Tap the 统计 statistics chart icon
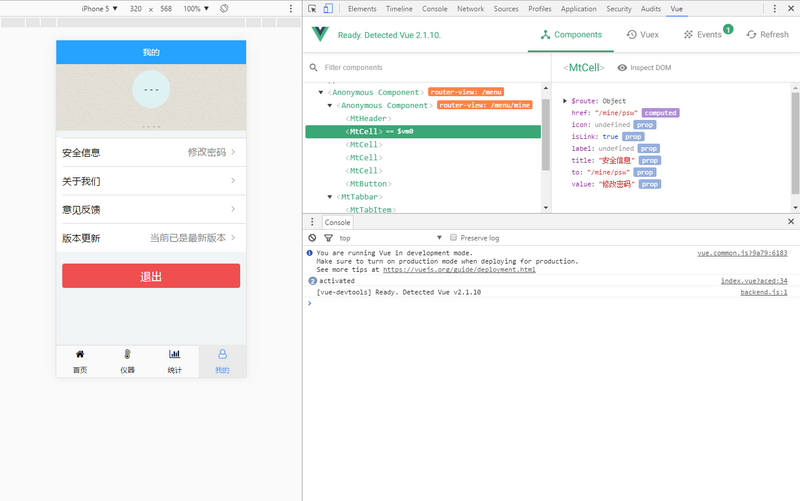The height and width of the screenshot is (501, 800). [x=174, y=354]
